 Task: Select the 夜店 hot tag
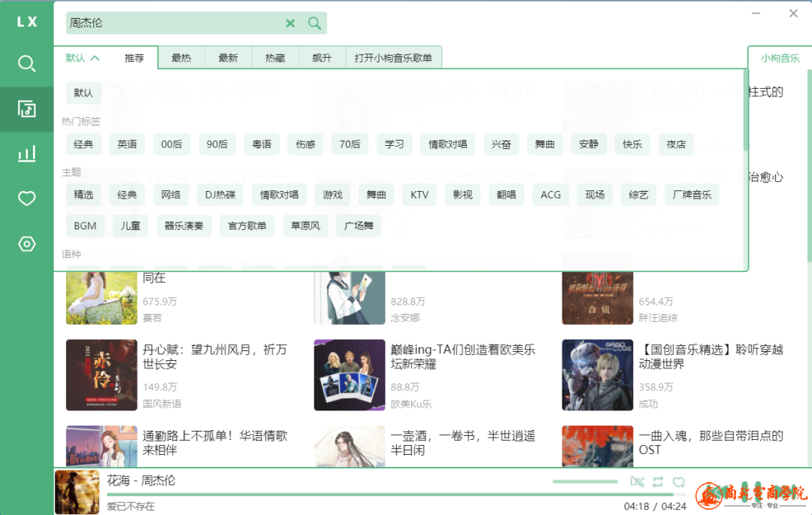click(x=676, y=144)
